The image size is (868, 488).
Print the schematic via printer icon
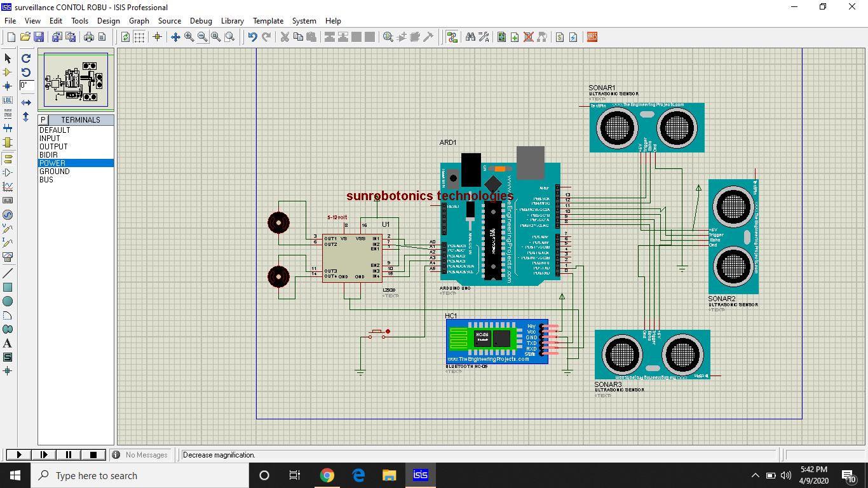(88, 37)
